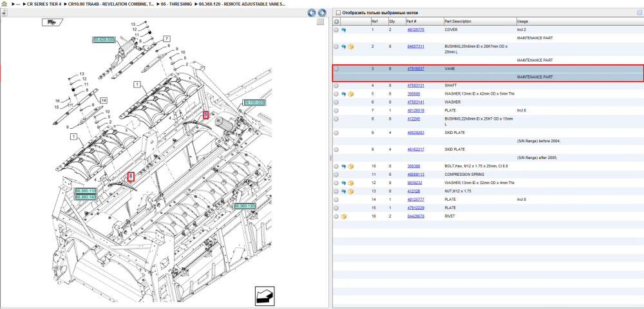Viewport: 644px width, 309px height.
Task: Click 'COMPRESSION SPRING' description text
Action: tap(463, 174)
